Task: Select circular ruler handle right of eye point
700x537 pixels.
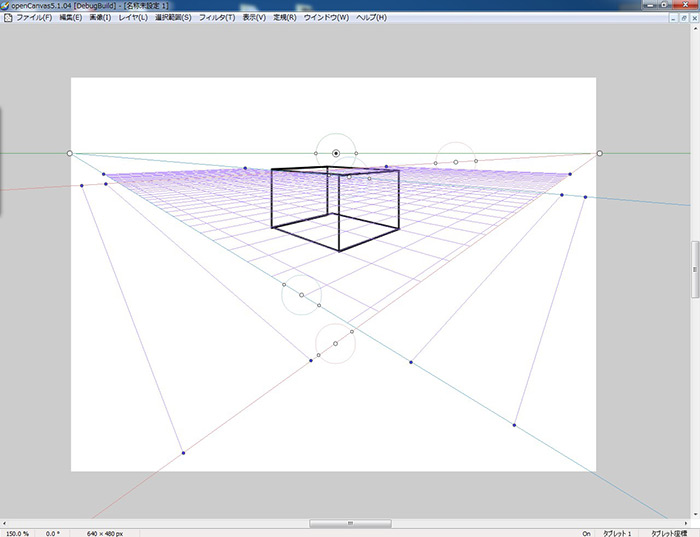Action: coord(456,161)
